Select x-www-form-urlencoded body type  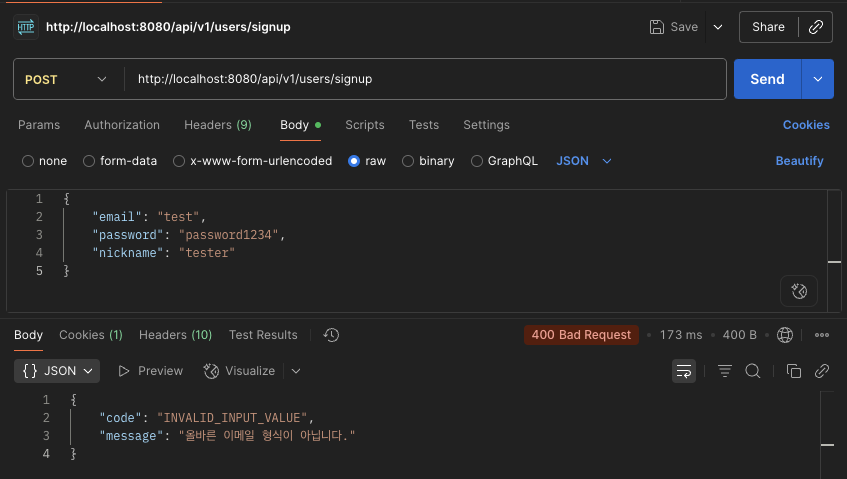coord(252,161)
